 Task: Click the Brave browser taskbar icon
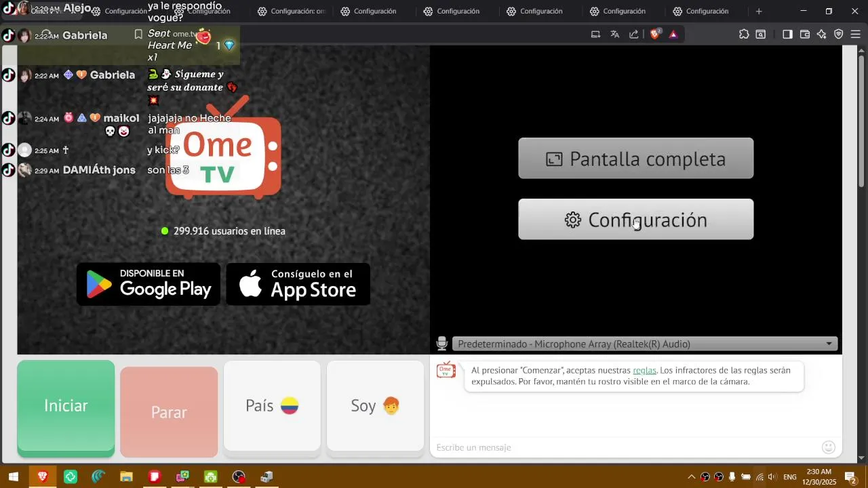click(x=42, y=477)
